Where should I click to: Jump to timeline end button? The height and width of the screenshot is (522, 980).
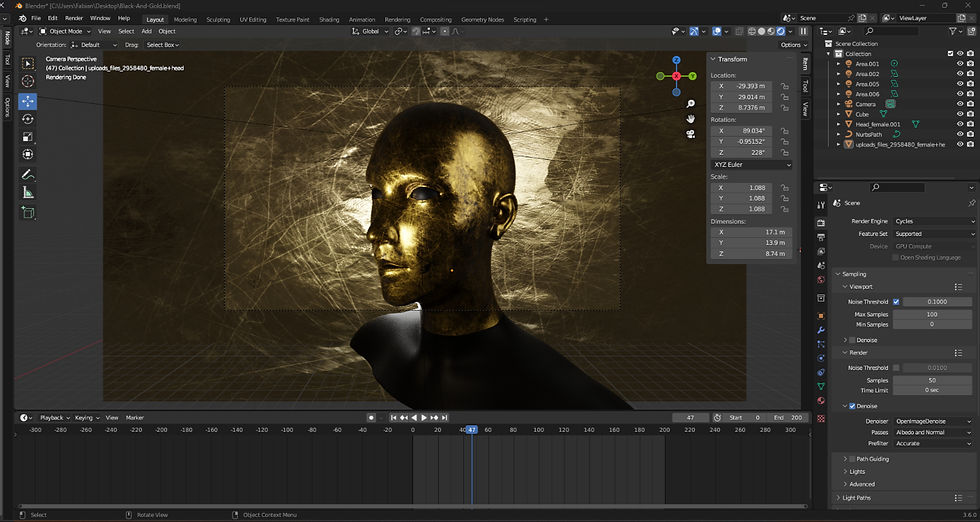click(444, 418)
